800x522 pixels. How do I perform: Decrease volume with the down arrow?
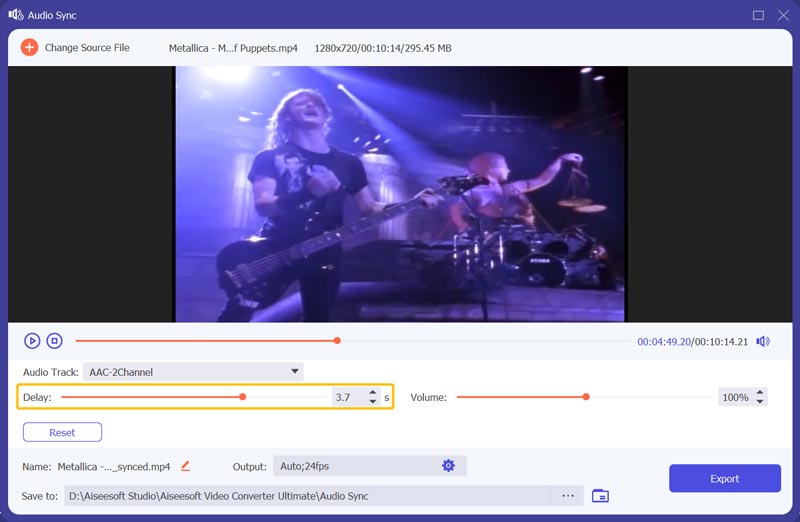click(x=760, y=402)
